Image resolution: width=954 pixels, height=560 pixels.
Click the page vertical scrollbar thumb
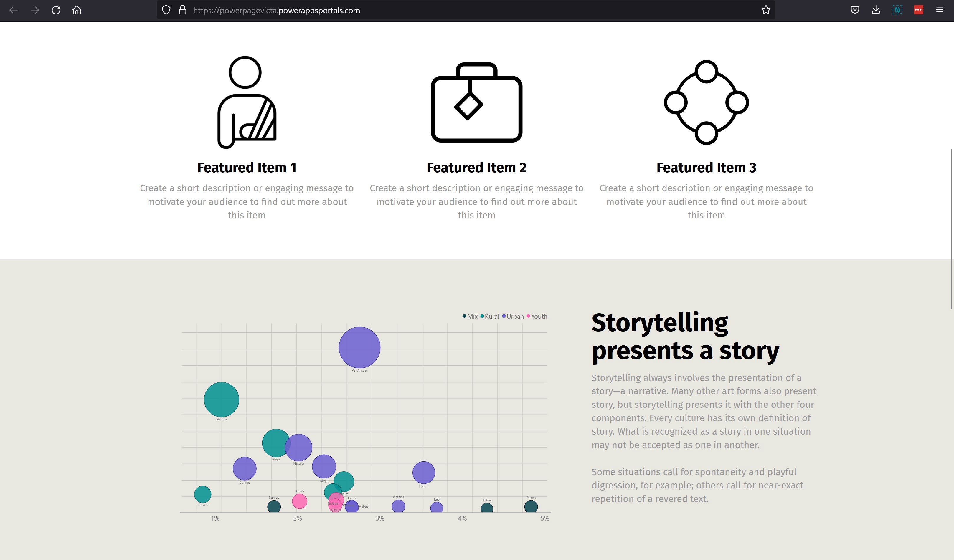pos(952,229)
